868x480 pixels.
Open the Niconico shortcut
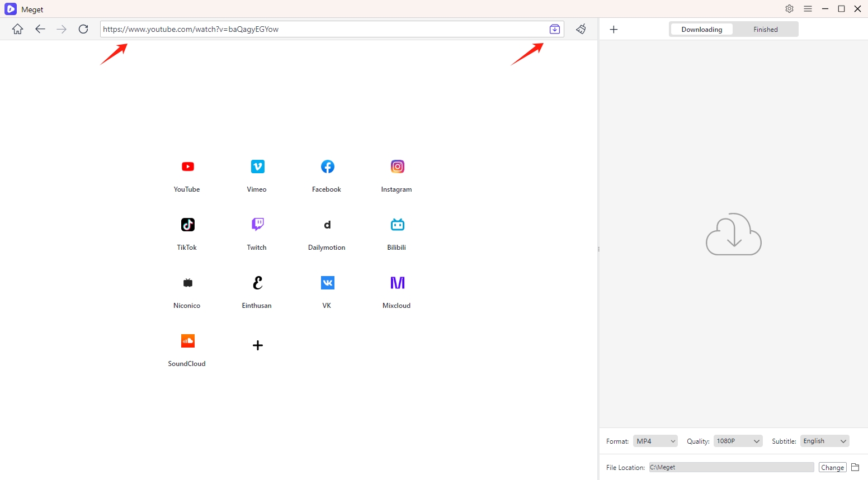[x=187, y=292]
